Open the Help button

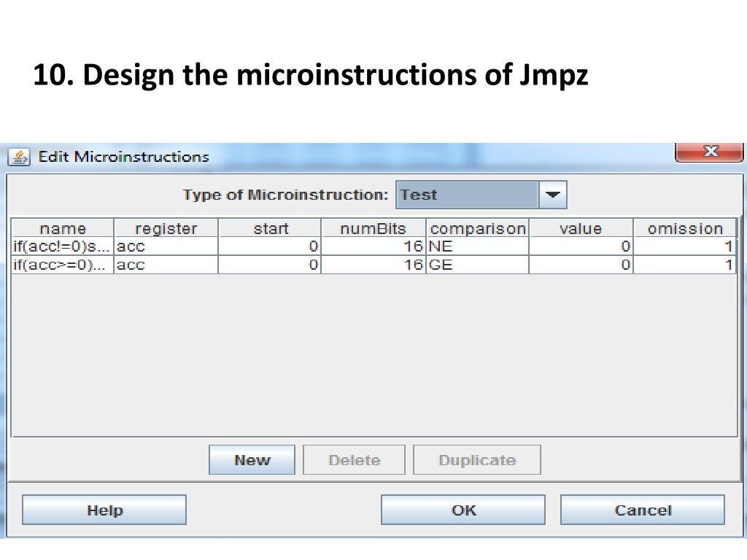(104, 510)
